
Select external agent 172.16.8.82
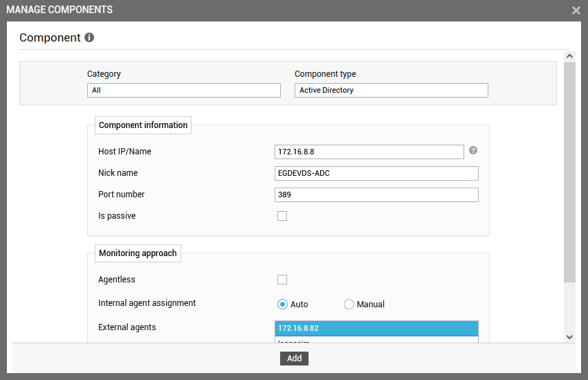376,328
